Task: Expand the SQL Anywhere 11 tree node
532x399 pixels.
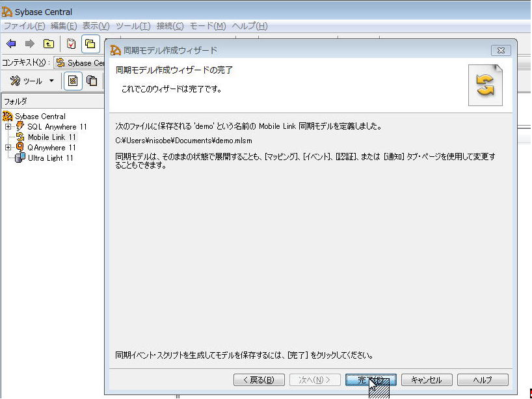Action: [8, 127]
